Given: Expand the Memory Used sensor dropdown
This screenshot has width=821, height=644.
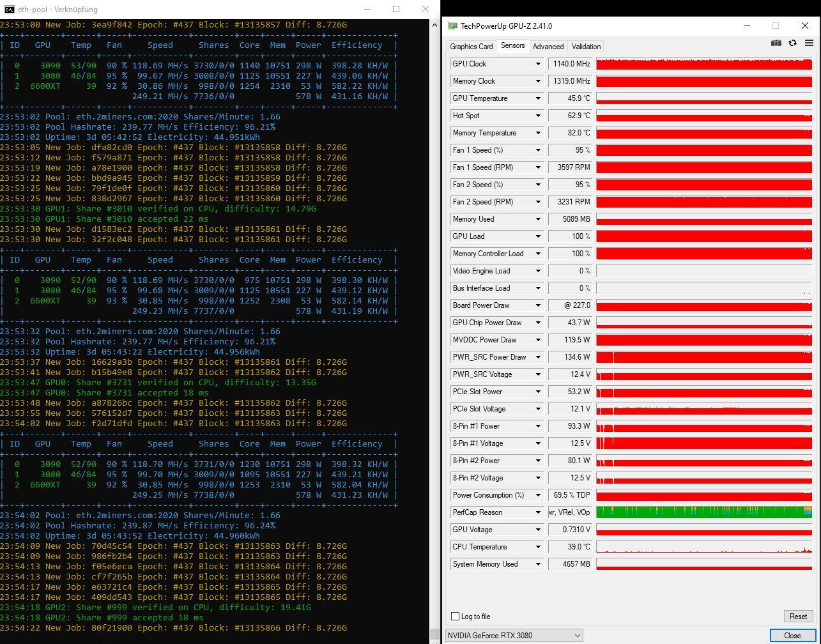Looking at the screenshot, I should tap(538, 219).
